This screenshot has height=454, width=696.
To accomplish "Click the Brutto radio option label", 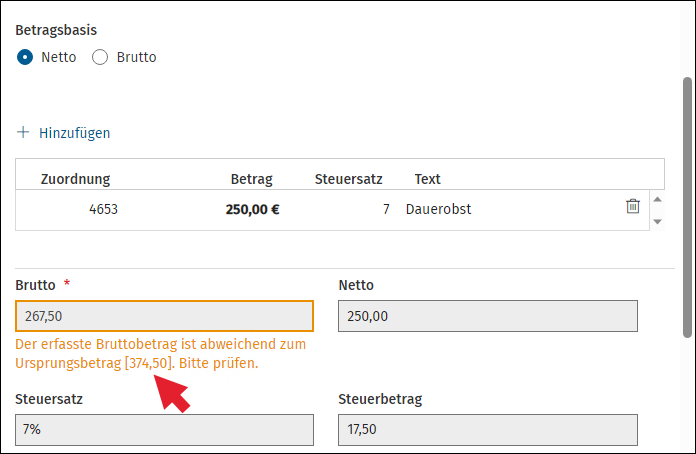I will (136, 57).
